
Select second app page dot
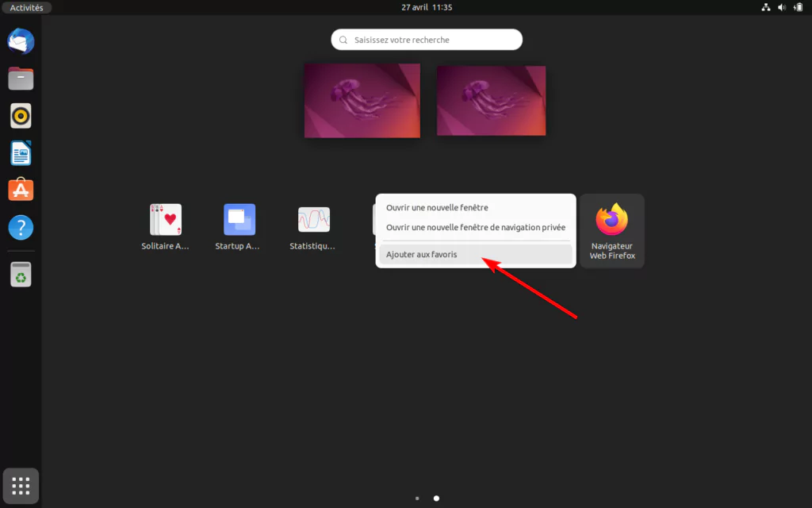point(436,498)
